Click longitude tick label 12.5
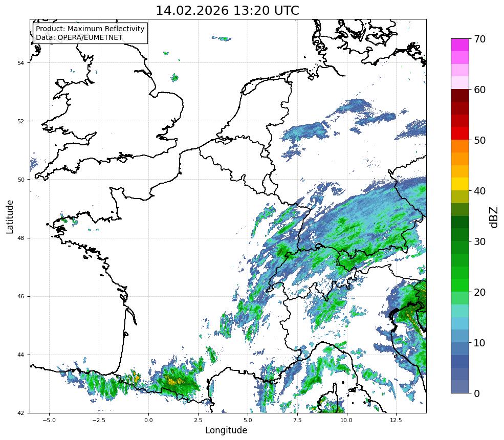The width and height of the screenshot is (504, 440). [x=396, y=420]
